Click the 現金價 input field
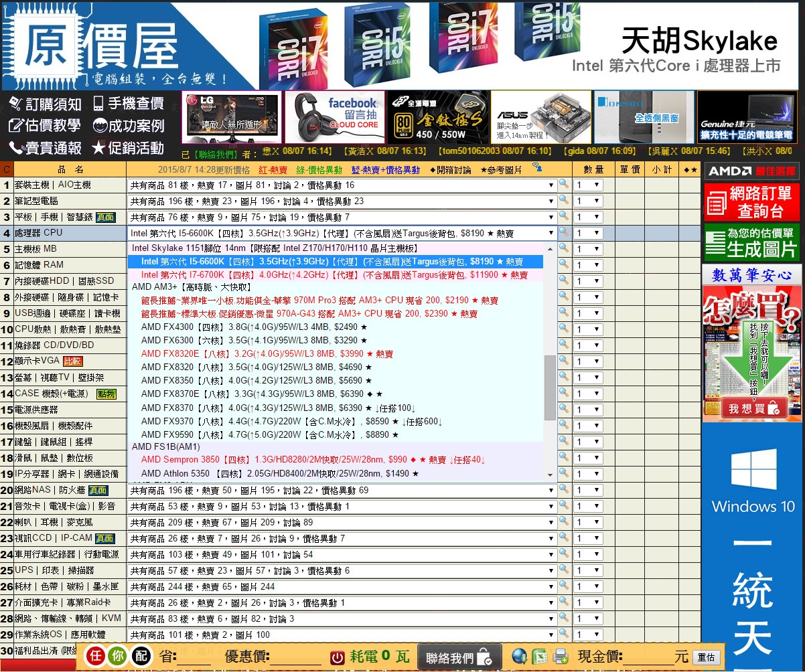805x672 pixels. (x=648, y=657)
